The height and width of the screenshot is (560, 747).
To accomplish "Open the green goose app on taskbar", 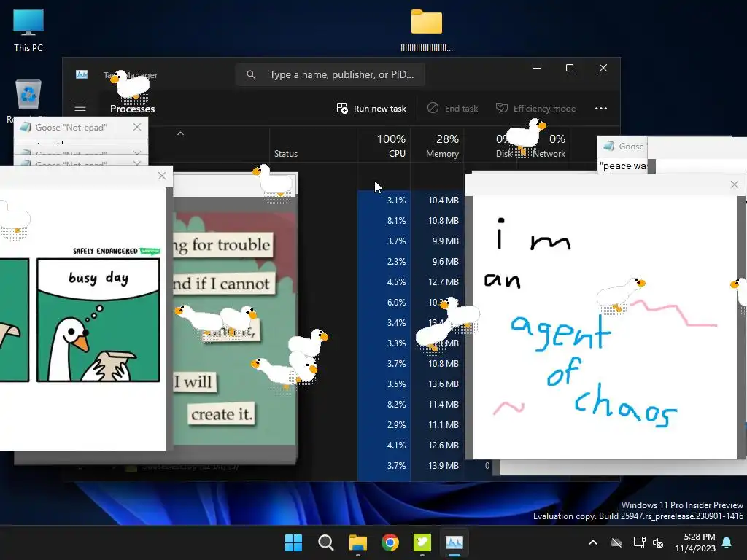I will [x=422, y=542].
